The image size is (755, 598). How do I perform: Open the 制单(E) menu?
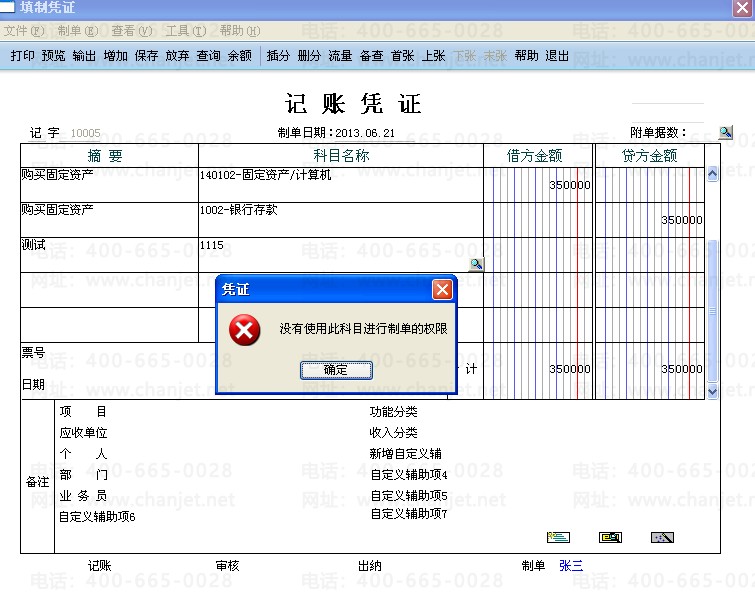[78, 31]
